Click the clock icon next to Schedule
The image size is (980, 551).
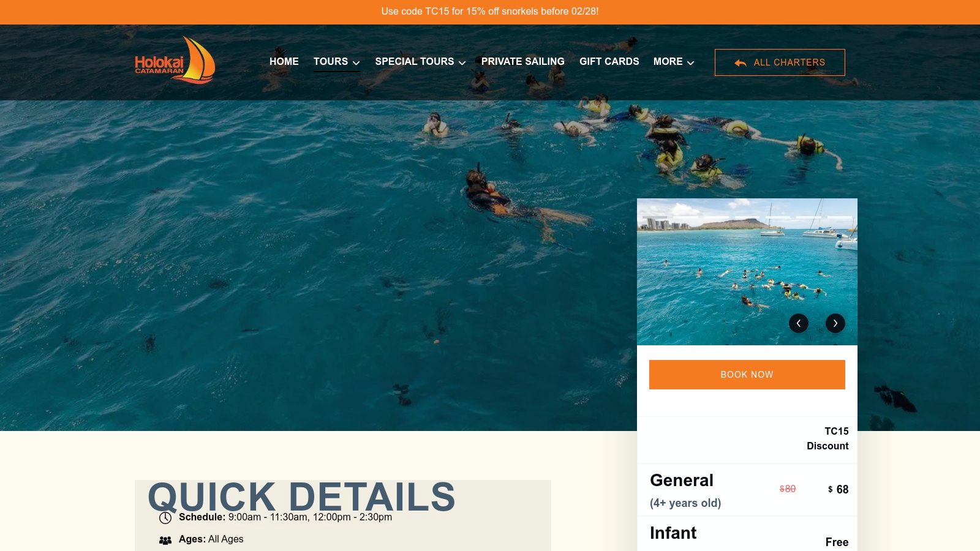click(165, 518)
